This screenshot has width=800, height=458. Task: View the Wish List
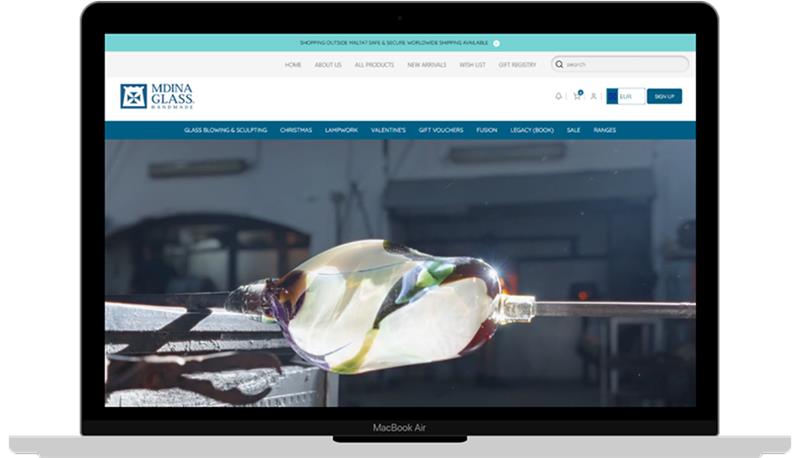click(473, 64)
